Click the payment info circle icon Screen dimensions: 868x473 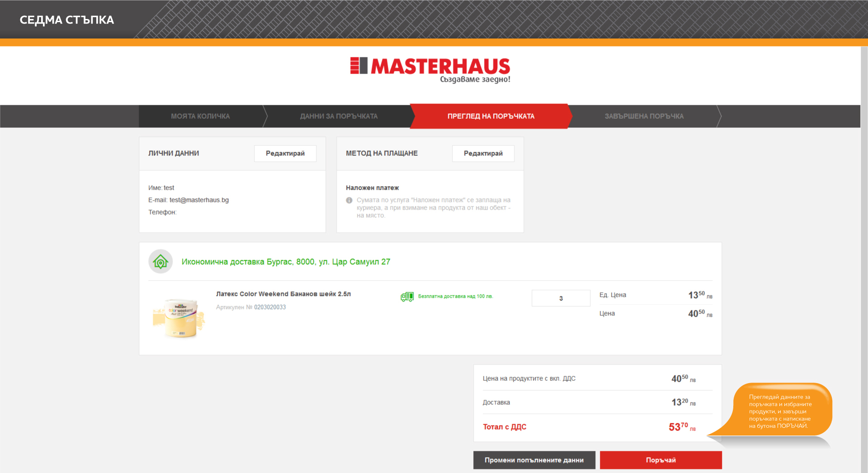click(349, 201)
